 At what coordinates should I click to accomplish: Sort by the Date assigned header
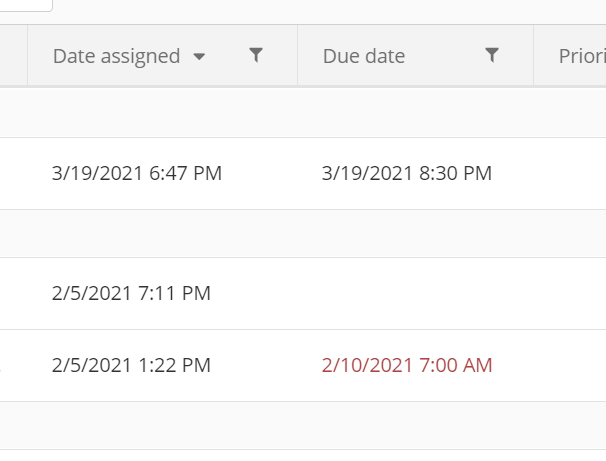coord(116,56)
